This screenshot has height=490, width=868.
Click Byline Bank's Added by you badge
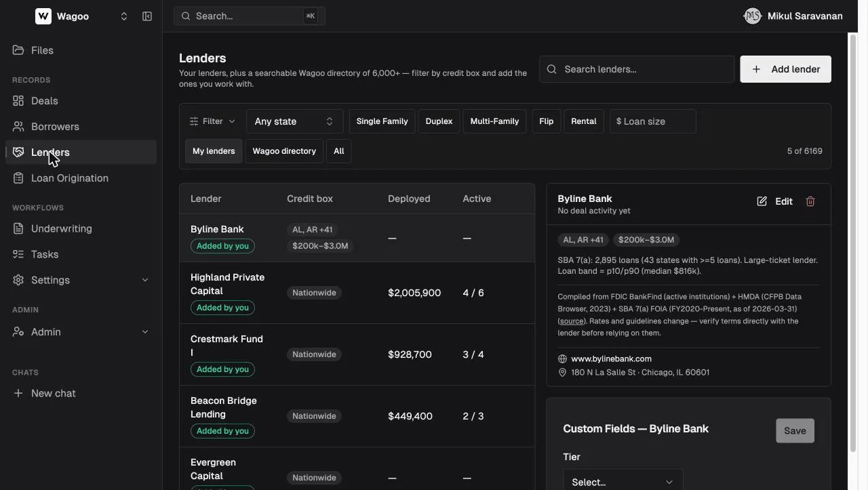coord(222,246)
